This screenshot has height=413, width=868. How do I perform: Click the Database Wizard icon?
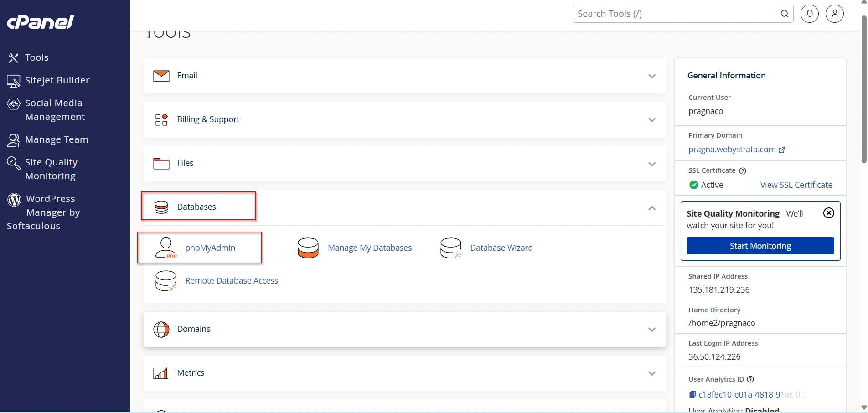click(x=451, y=248)
